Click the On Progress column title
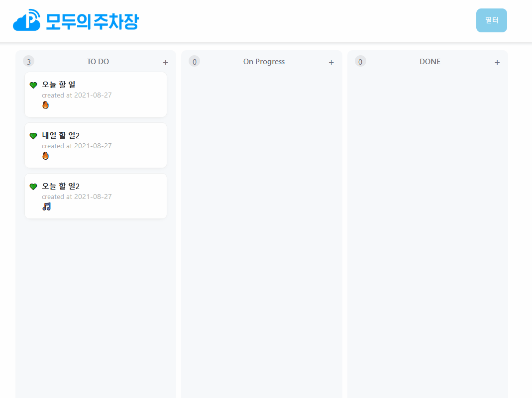Screen dimensions: 532x398 (264, 61)
